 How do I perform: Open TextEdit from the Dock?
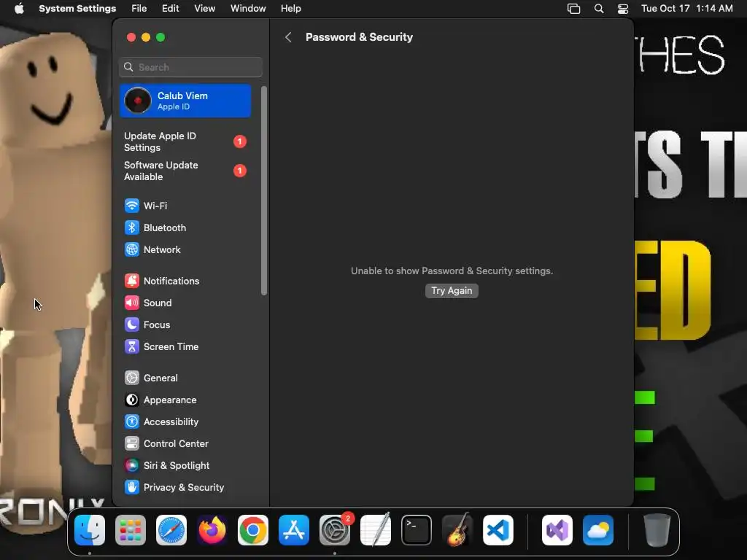coord(376,530)
